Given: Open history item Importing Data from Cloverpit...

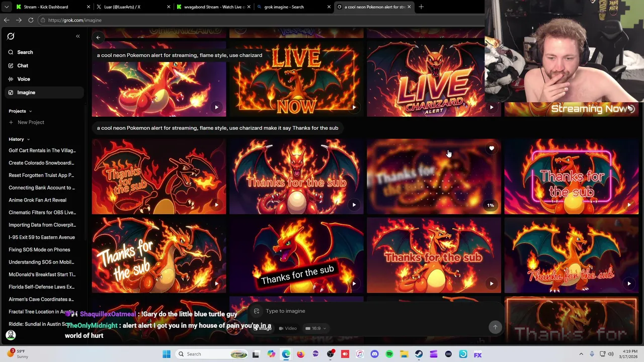Looking at the screenshot, I should 42,225.
